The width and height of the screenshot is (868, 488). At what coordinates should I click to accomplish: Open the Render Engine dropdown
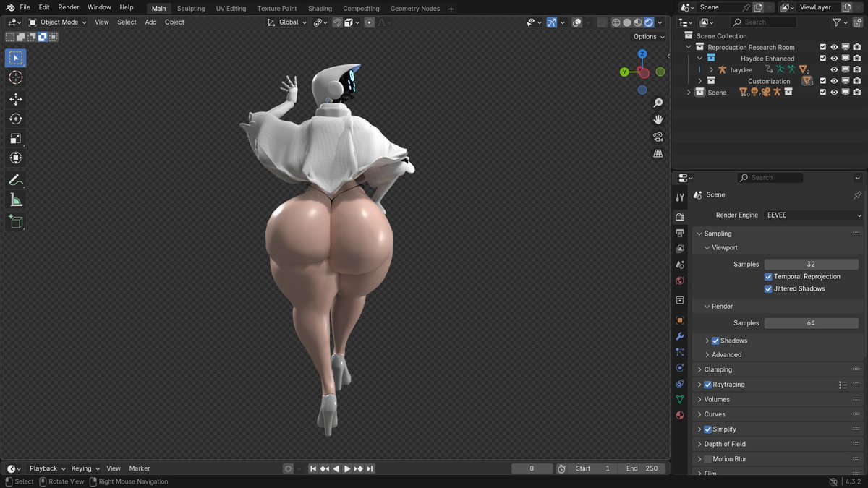(814, 215)
